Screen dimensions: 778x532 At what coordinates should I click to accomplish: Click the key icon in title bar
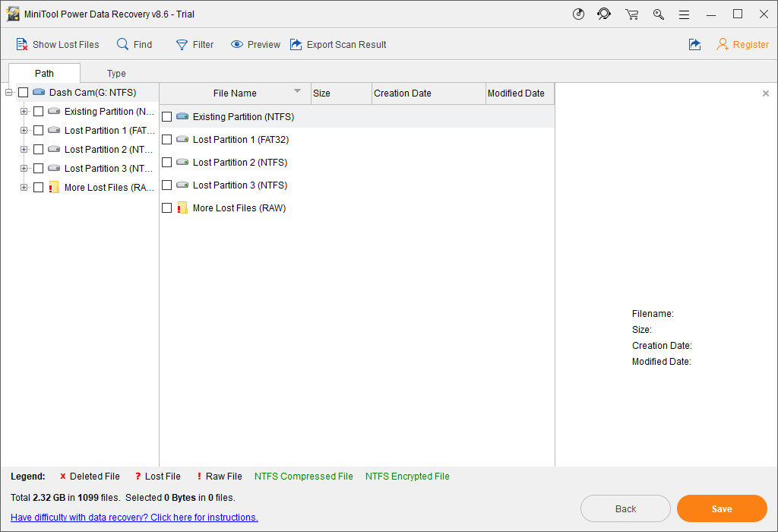tap(659, 14)
